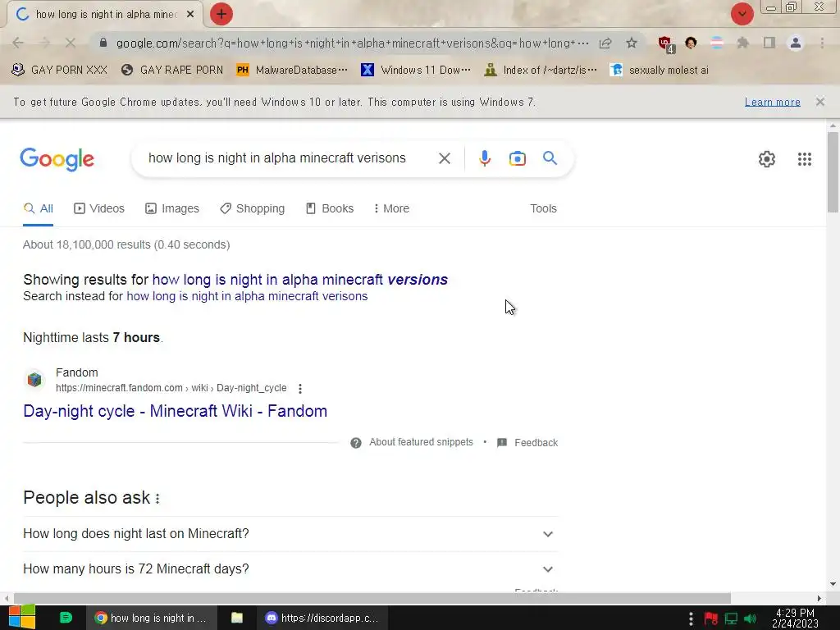
Task: Open the Chrome three-dot menu
Action: click(x=822, y=43)
